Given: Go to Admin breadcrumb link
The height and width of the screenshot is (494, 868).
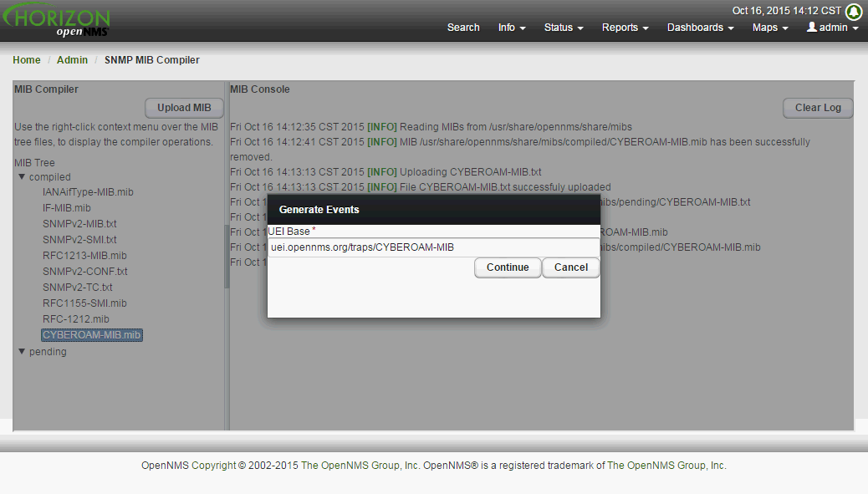Looking at the screenshot, I should coord(72,59).
